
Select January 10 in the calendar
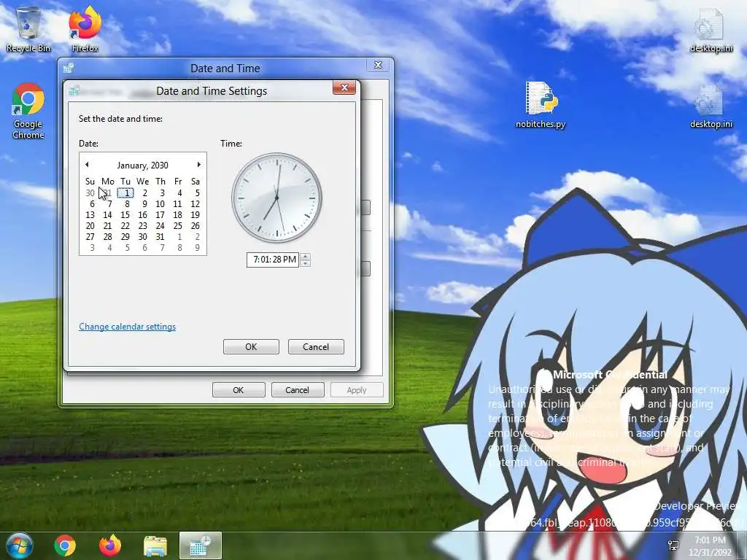[160, 204]
